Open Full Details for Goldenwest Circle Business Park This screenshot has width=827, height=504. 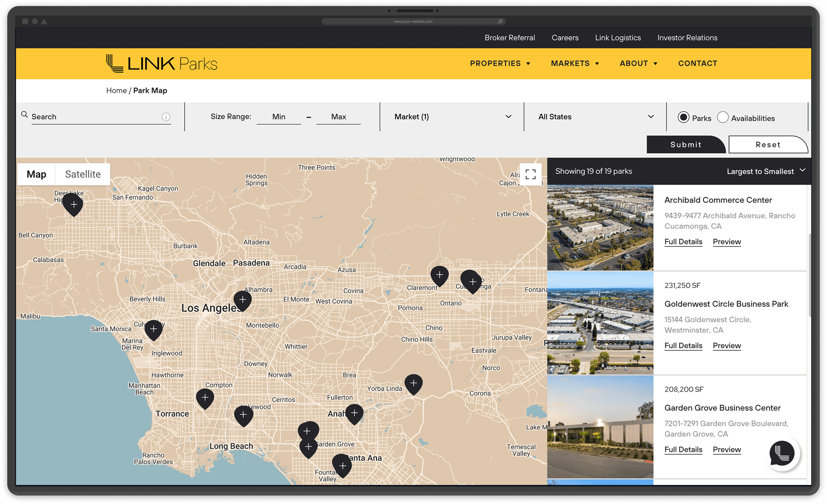pos(683,346)
